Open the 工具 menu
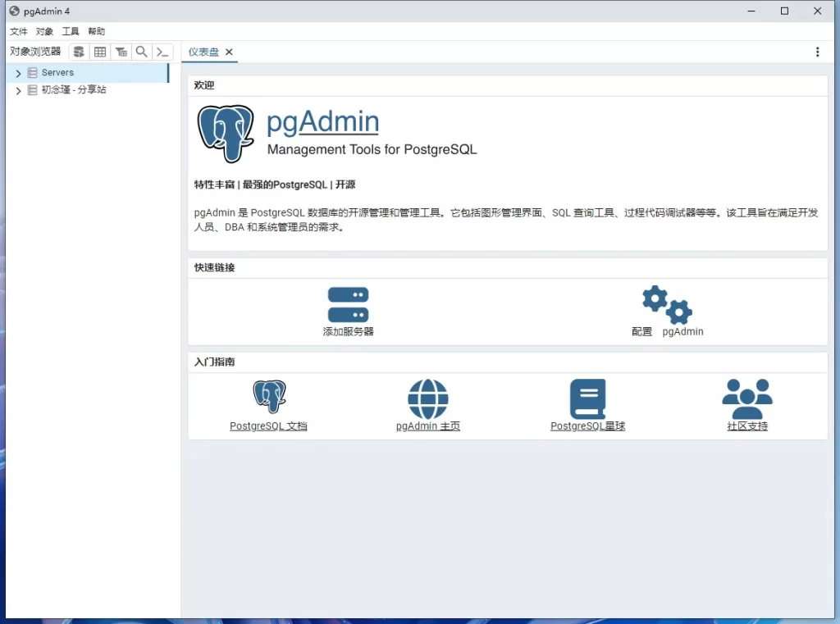This screenshot has height=624, width=840. [71, 32]
